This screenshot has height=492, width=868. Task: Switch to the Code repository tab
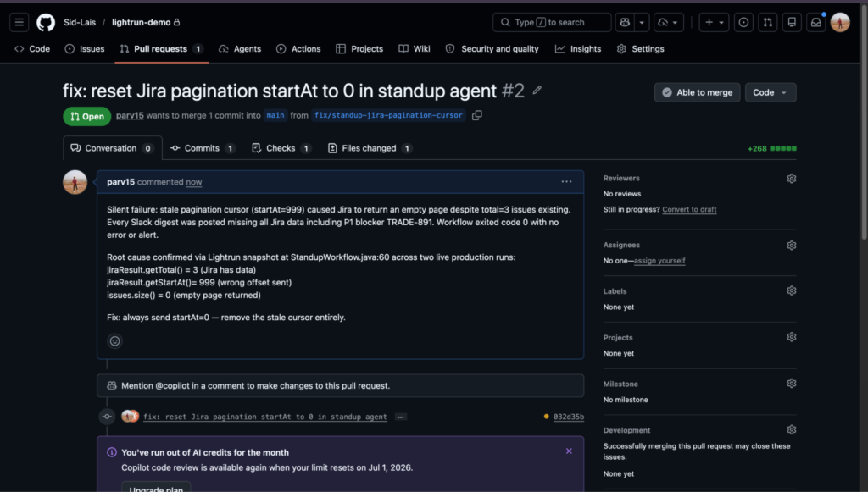click(32, 48)
